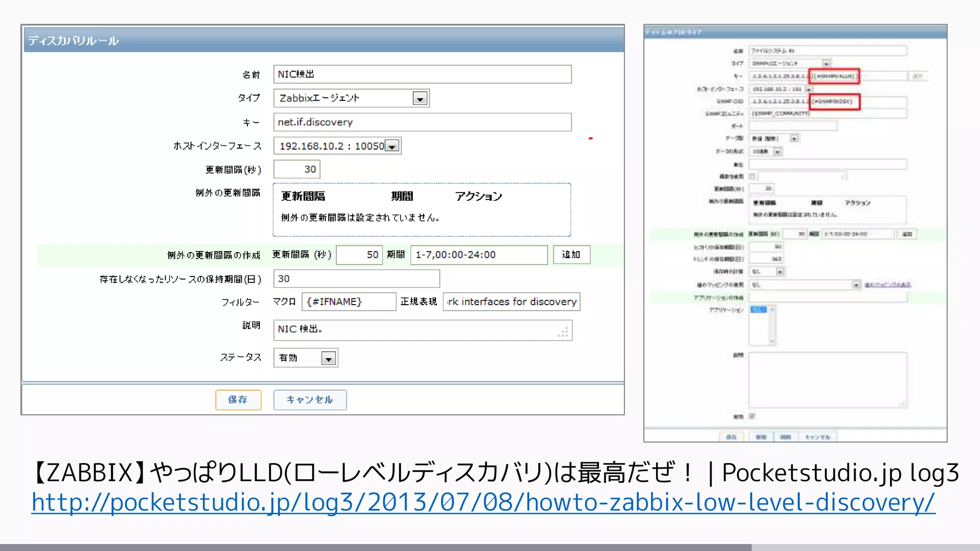Click the SNMP community field {$SNMP_COMMUNITY}

coord(828,113)
